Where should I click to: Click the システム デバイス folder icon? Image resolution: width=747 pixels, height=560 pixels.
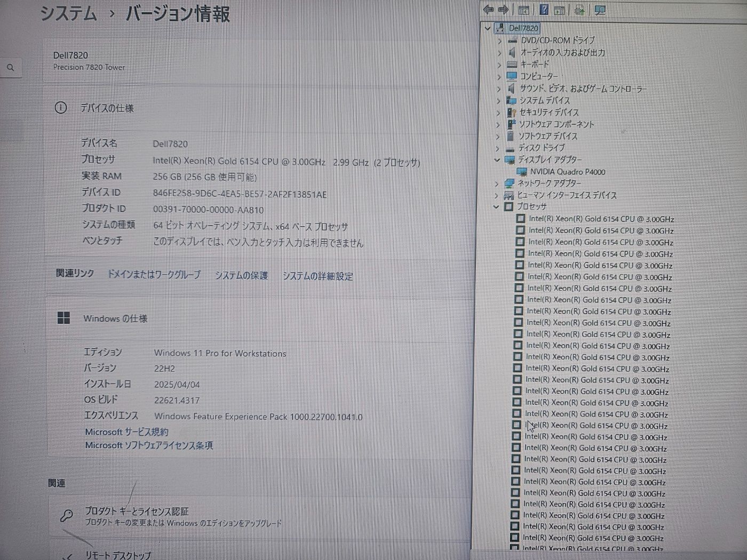pyautogui.click(x=511, y=100)
